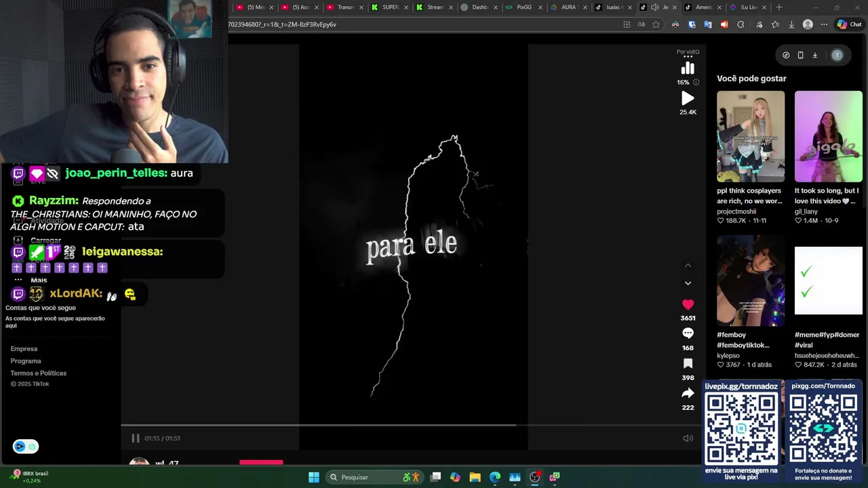This screenshot has width=868, height=488.
Task: Click the vidIQ play count icon
Action: (x=688, y=98)
